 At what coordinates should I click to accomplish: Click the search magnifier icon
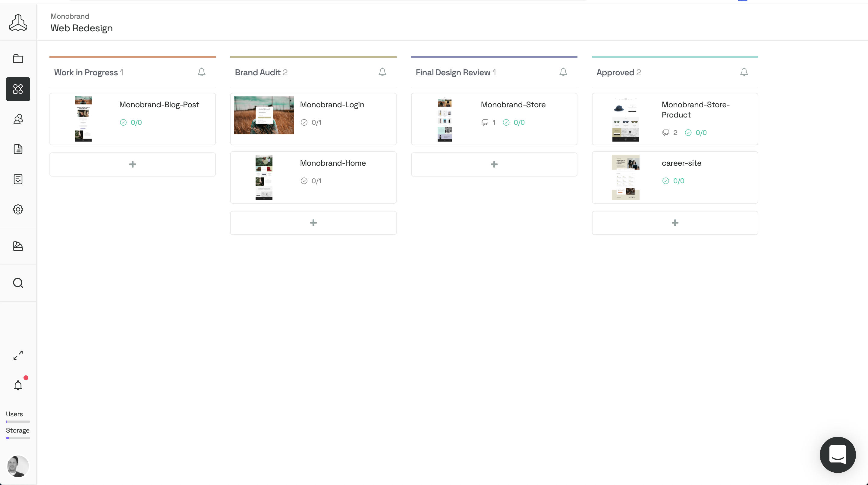pyautogui.click(x=18, y=283)
